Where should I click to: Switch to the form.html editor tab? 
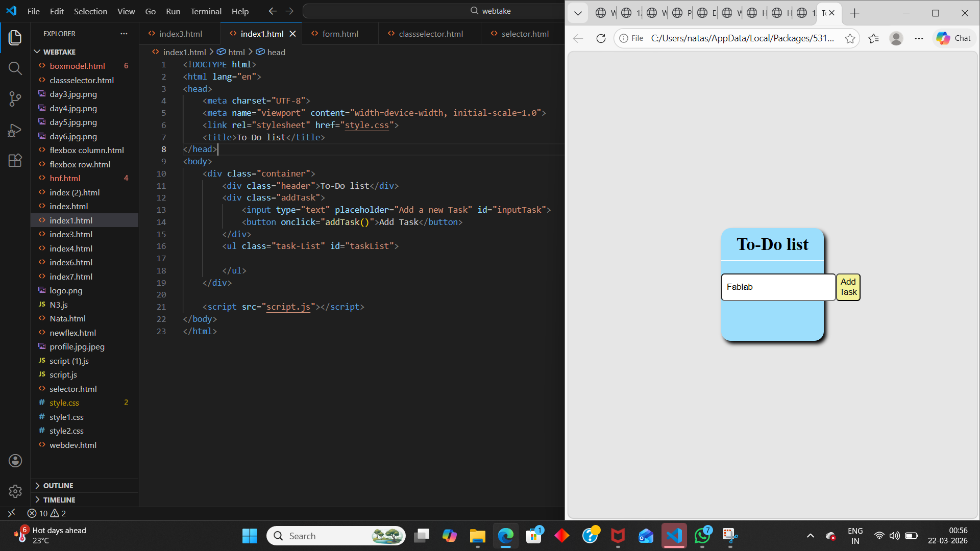pyautogui.click(x=340, y=34)
